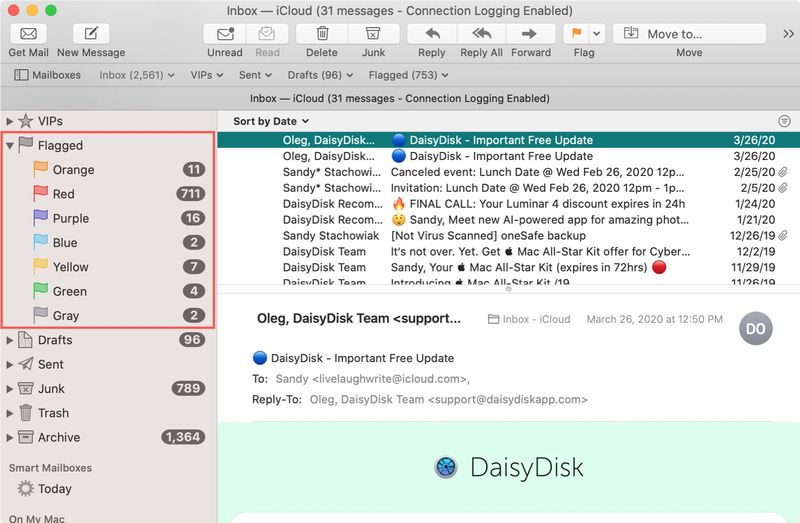The width and height of the screenshot is (800, 523).
Task: Forward the selected message
Action: pyautogui.click(x=530, y=34)
